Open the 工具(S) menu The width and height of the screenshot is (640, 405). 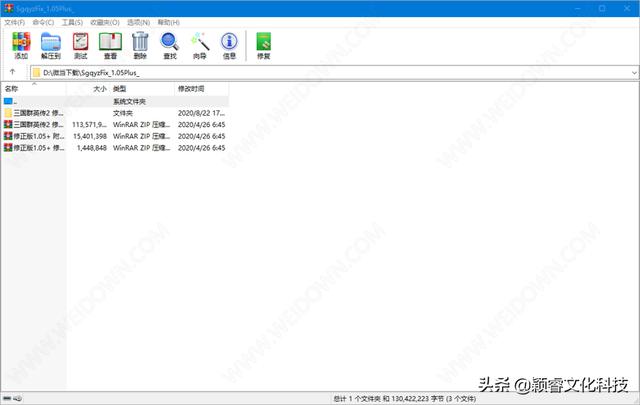click(72, 22)
